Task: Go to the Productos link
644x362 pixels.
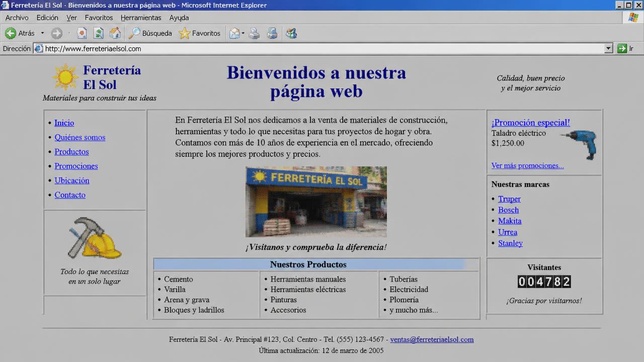Action: (x=71, y=151)
